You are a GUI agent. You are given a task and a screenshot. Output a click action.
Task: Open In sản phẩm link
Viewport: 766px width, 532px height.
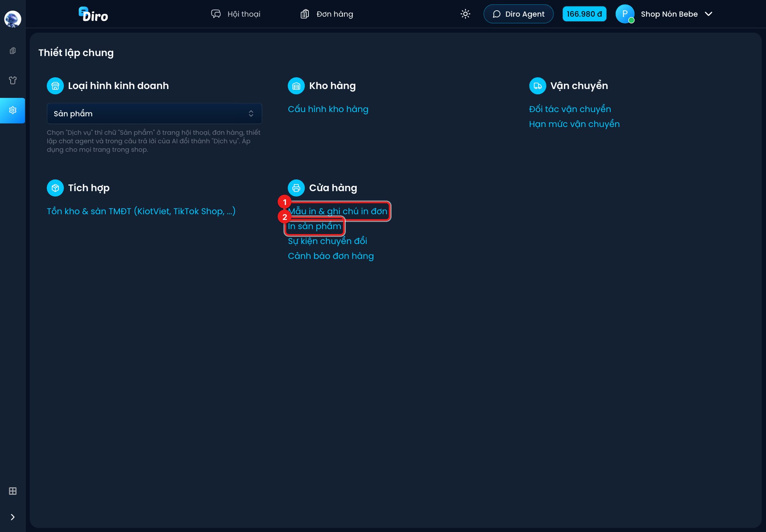pyautogui.click(x=315, y=226)
